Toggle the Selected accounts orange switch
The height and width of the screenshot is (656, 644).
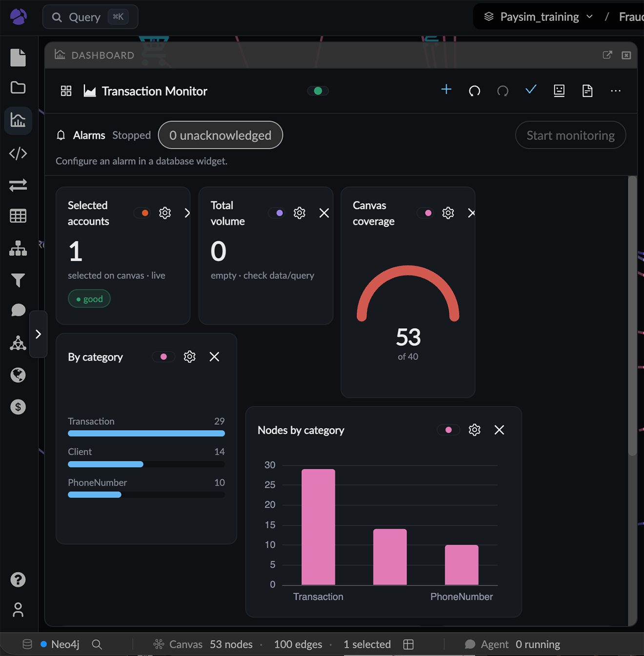tap(142, 213)
